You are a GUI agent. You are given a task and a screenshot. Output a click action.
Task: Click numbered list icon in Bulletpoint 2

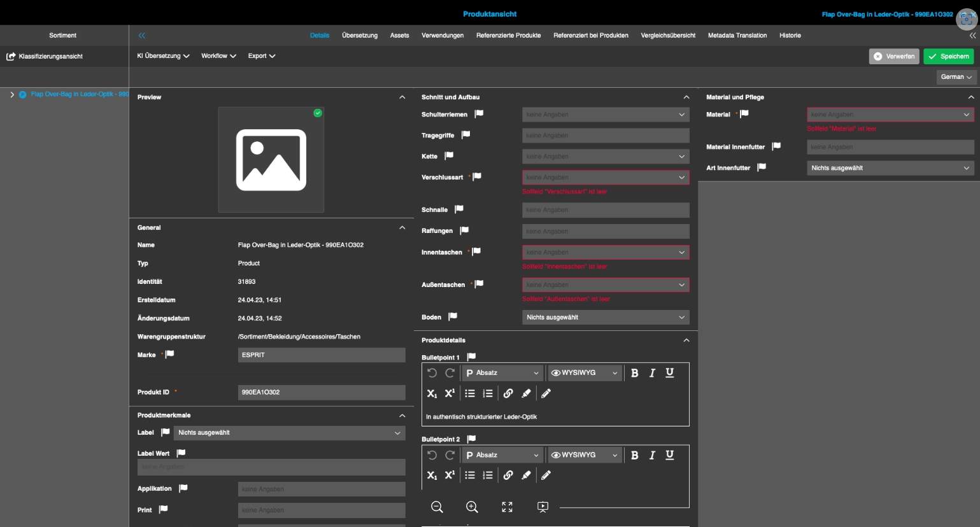[488, 475]
